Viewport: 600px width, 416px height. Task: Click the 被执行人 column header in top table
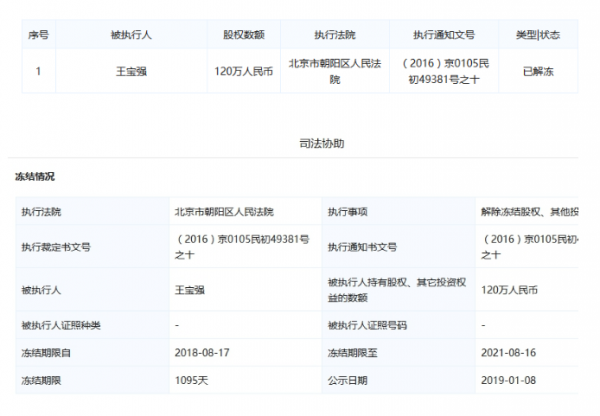point(131,35)
